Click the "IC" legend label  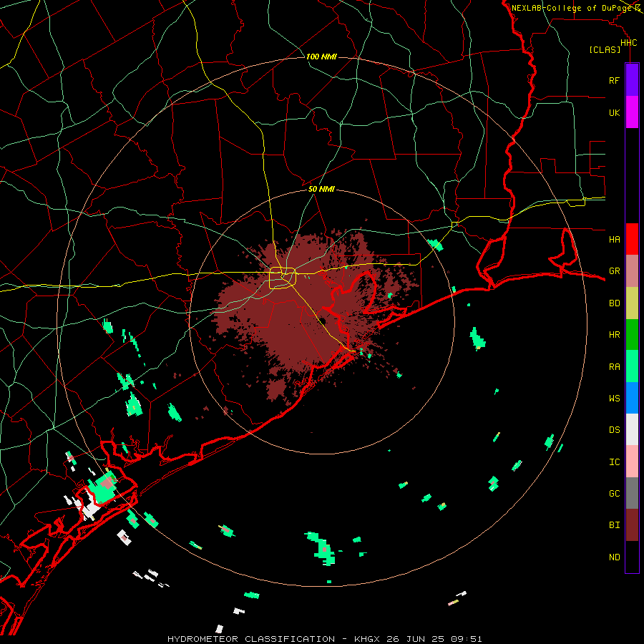click(614, 462)
